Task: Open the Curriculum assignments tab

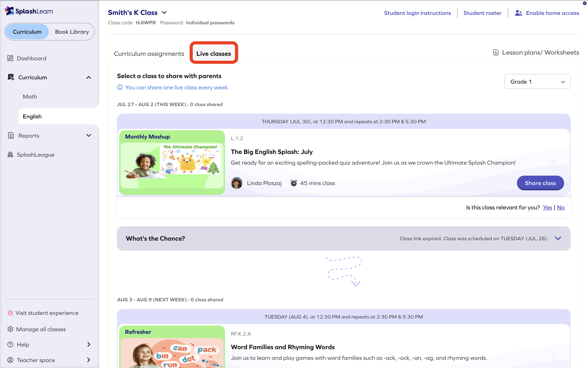Action: tap(149, 54)
